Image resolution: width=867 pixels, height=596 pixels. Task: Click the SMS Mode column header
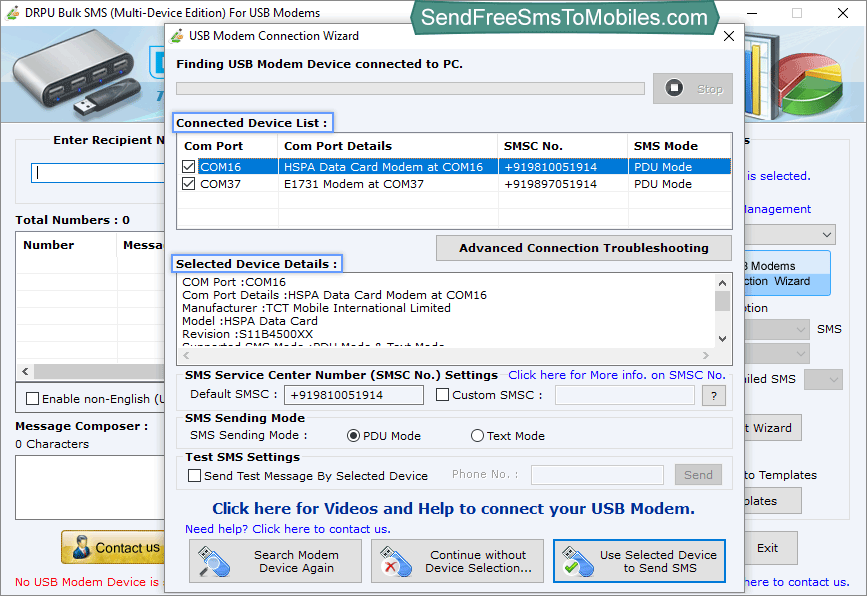click(679, 146)
